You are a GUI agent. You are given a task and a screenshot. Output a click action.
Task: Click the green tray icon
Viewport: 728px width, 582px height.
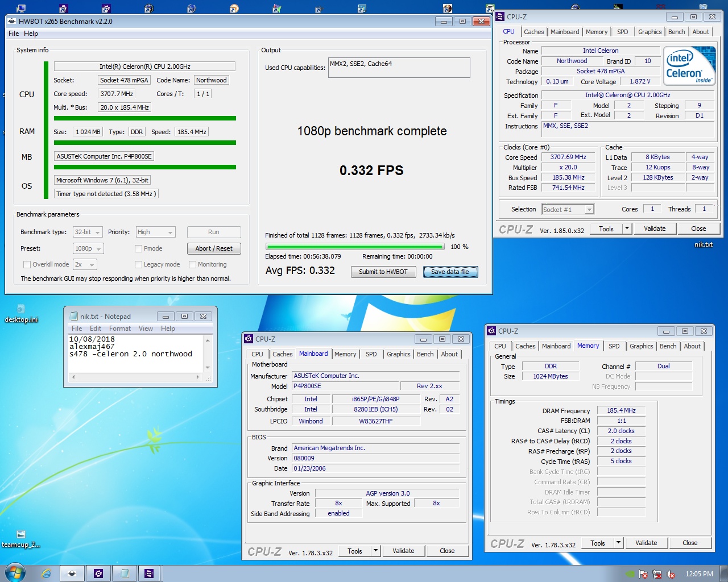630,574
